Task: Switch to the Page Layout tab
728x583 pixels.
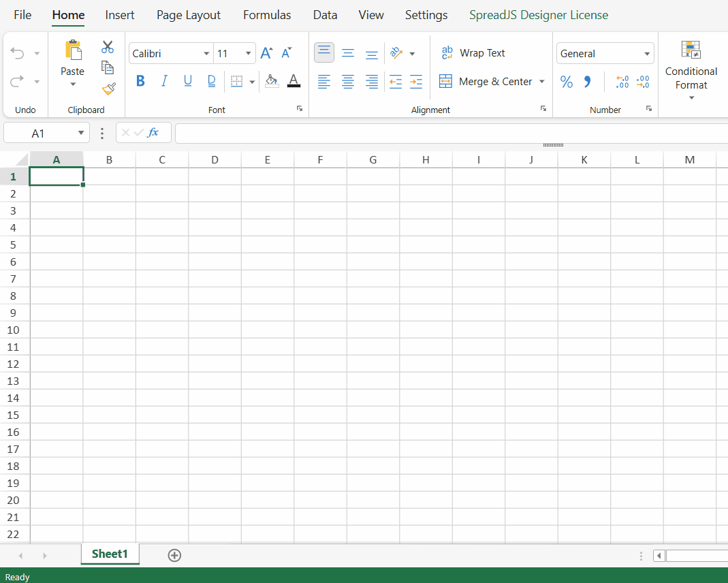Action: click(x=189, y=15)
